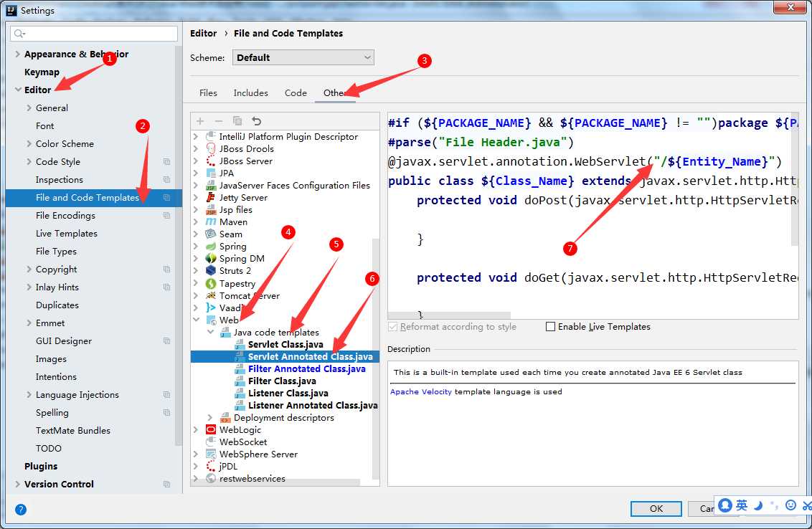Click the Reset to default undo icon
The image size is (812, 529).
pos(256,121)
